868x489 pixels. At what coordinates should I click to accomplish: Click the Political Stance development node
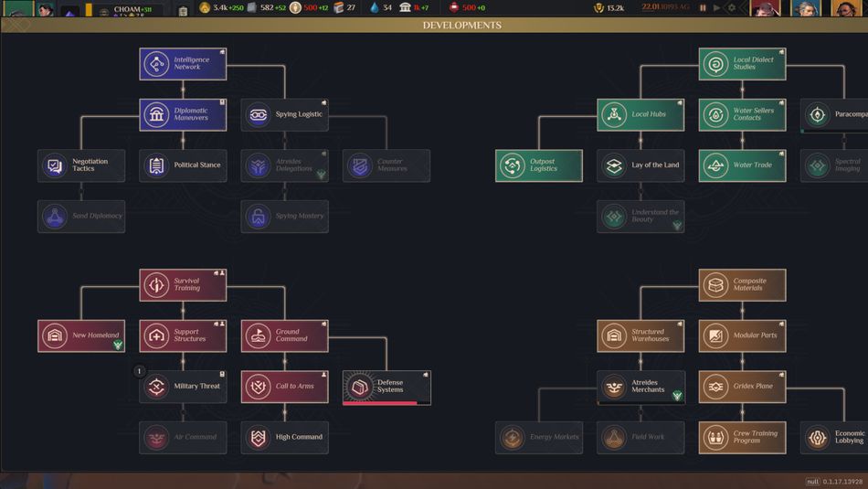pyautogui.click(x=183, y=165)
